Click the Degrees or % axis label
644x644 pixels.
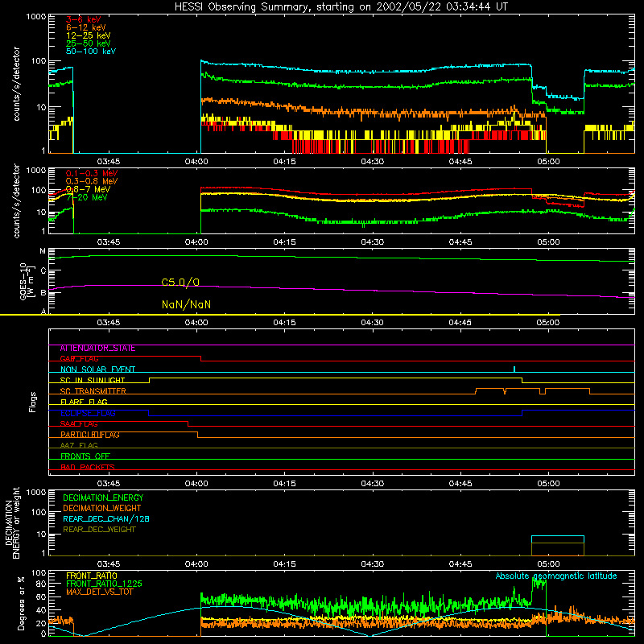pyautogui.click(x=21, y=603)
